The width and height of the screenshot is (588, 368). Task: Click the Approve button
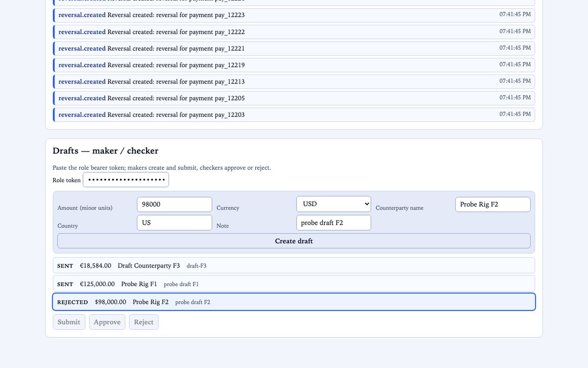107,322
